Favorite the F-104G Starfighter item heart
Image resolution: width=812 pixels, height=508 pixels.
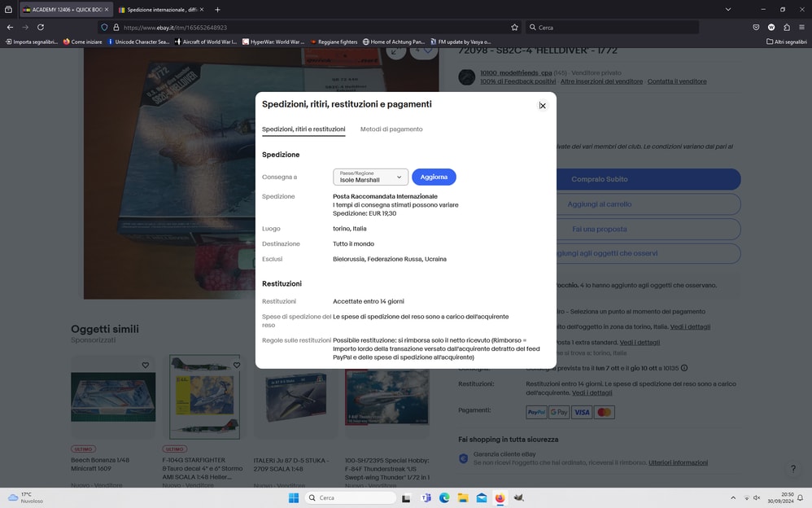point(237,365)
